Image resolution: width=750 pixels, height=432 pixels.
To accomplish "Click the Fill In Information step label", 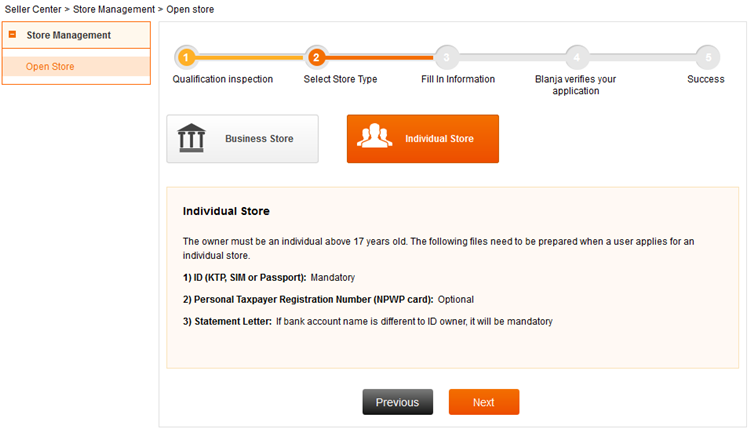I will point(458,79).
